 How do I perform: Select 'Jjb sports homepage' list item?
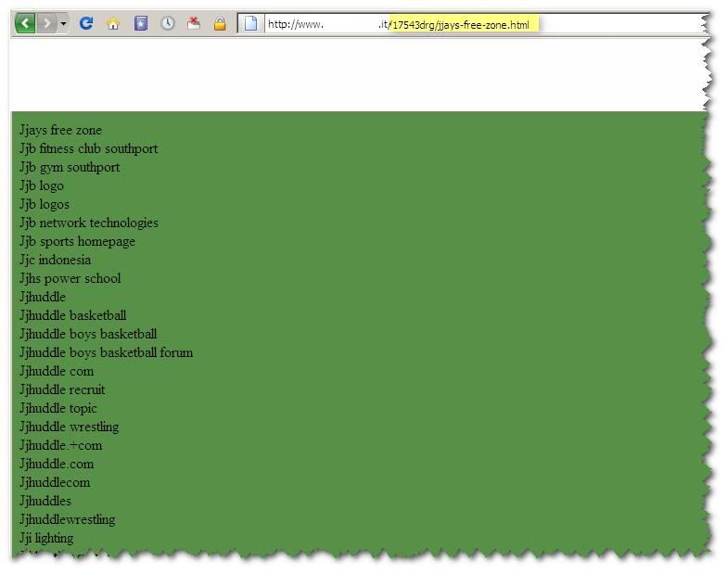click(77, 241)
